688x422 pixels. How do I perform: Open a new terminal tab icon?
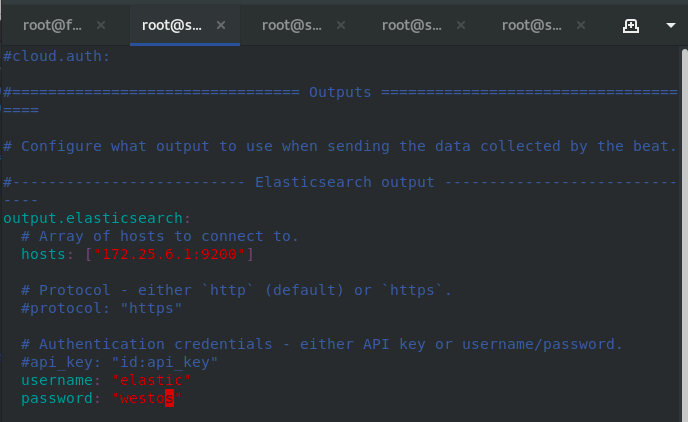click(x=631, y=26)
